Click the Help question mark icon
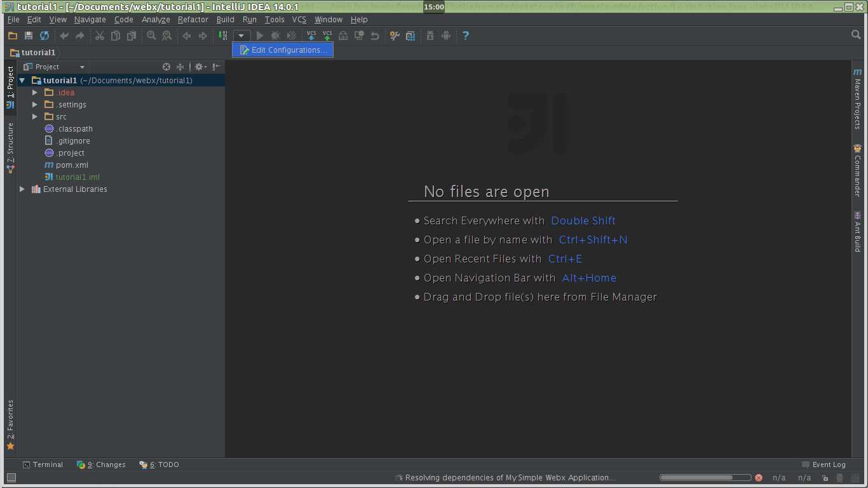This screenshot has height=488, width=868. coord(466,36)
